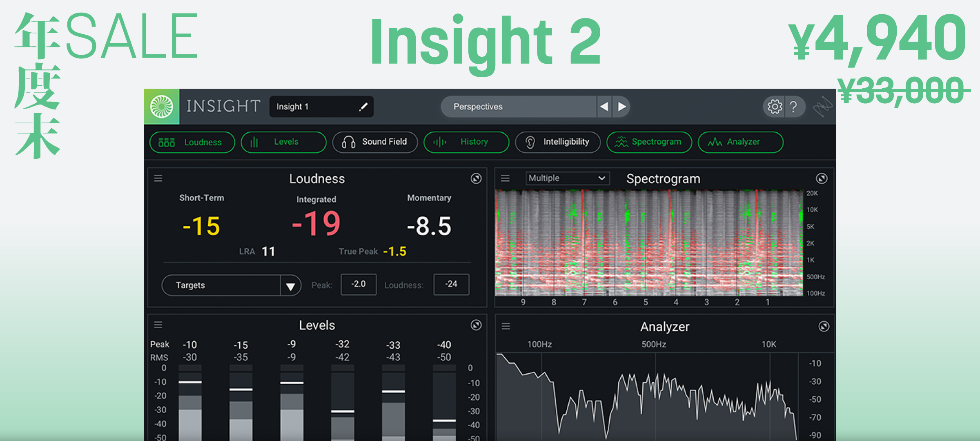Click the green iZotope Insight logo
Viewport: 980px width, 441px height.
tap(162, 107)
